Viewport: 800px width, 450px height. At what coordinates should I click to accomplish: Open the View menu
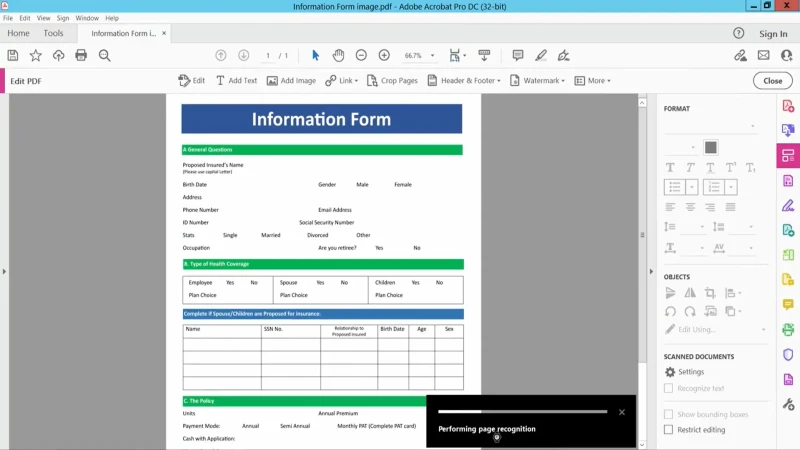click(43, 18)
